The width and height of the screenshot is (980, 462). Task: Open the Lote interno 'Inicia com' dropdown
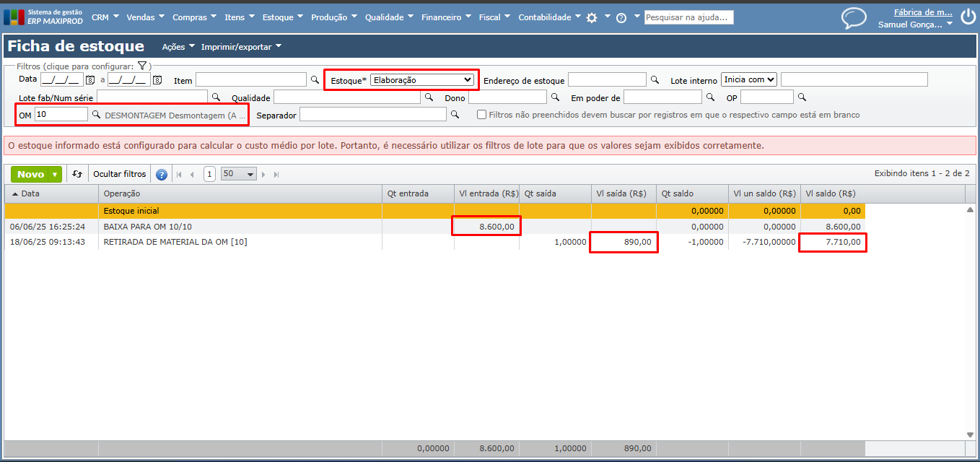click(x=749, y=79)
